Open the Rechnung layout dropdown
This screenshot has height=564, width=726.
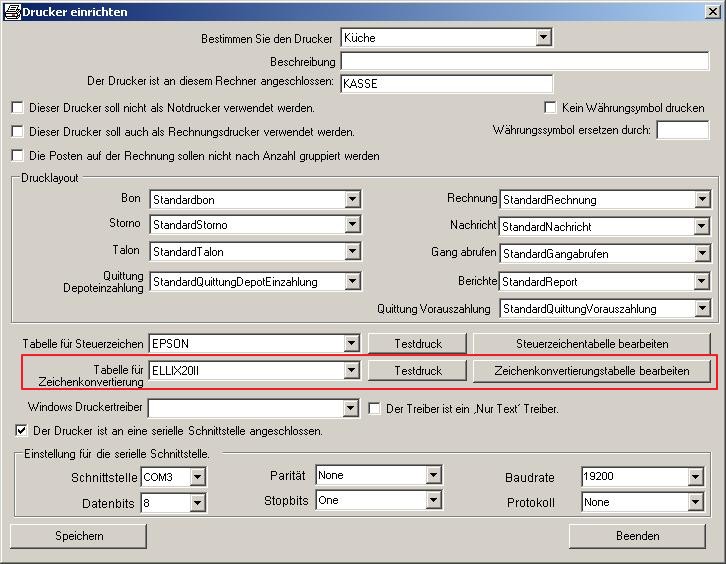click(x=702, y=200)
